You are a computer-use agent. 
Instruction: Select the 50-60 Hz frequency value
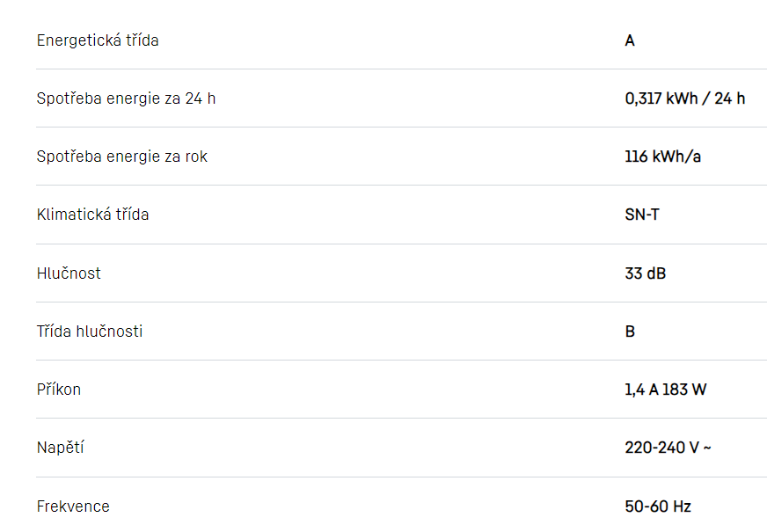(x=658, y=506)
